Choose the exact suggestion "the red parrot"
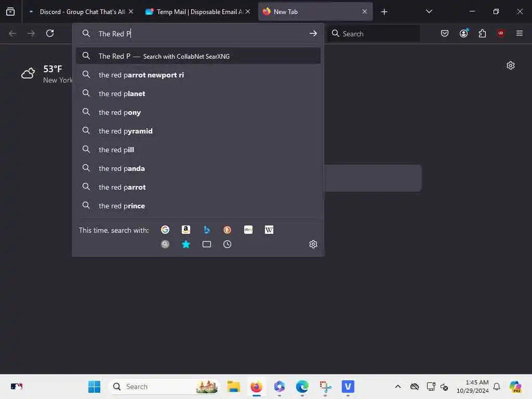Viewport: 532px width, 399px height. tap(198, 187)
